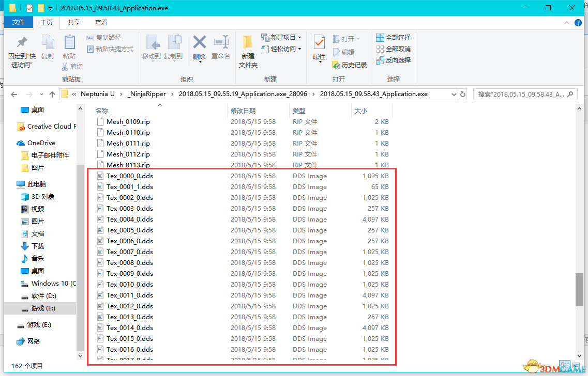The image size is (588, 376).
Task: Open the 文件 (File) menu
Action: tap(19, 23)
